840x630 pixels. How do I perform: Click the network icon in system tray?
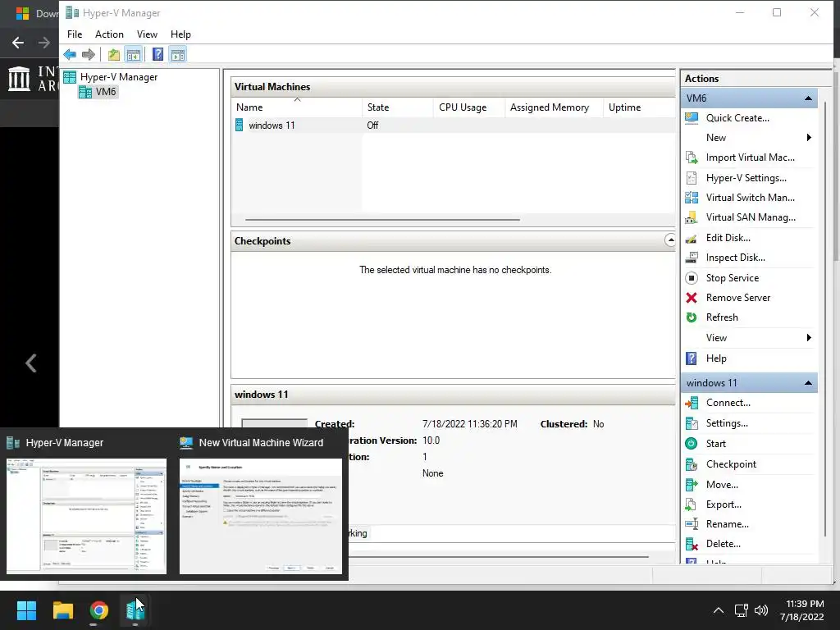tap(742, 610)
